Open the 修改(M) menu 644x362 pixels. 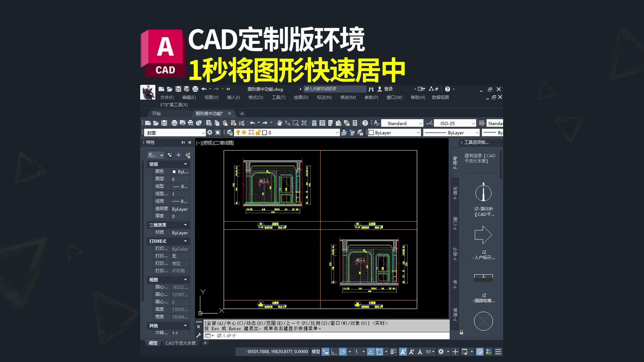[x=348, y=97]
